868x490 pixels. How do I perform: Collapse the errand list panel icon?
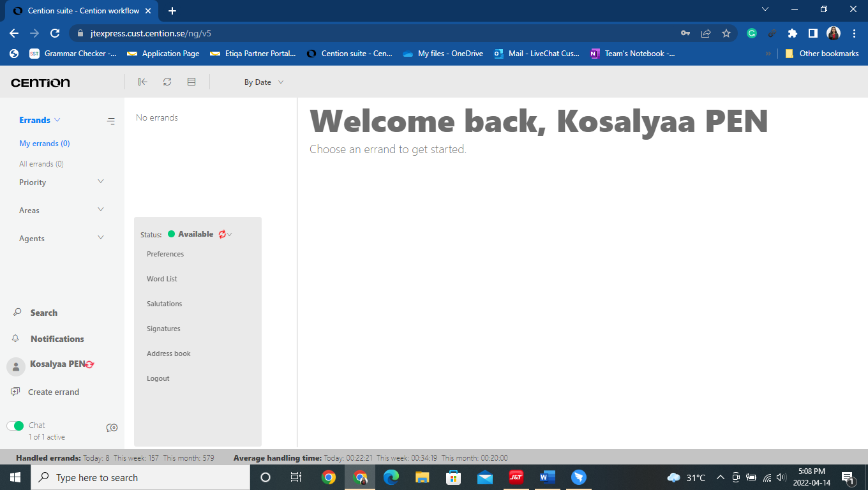click(142, 82)
